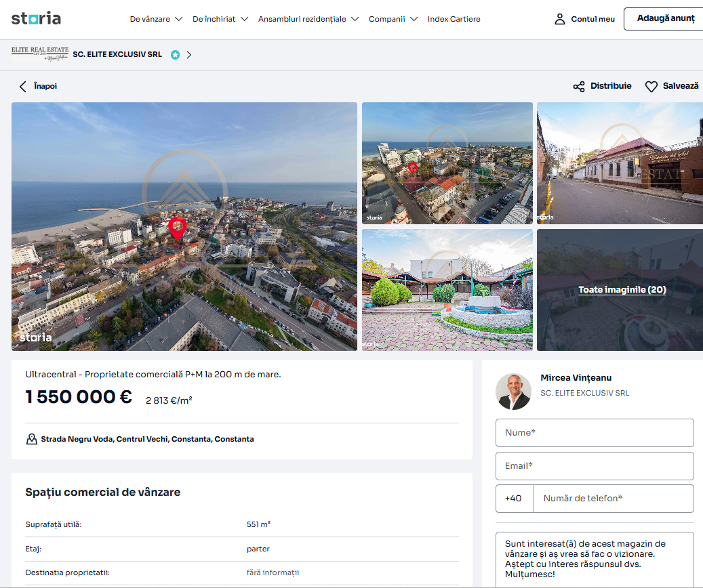Image resolution: width=703 pixels, height=588 pixels.
Task: Open the courtyard fountain photo thumbnail
Action: 447,290
